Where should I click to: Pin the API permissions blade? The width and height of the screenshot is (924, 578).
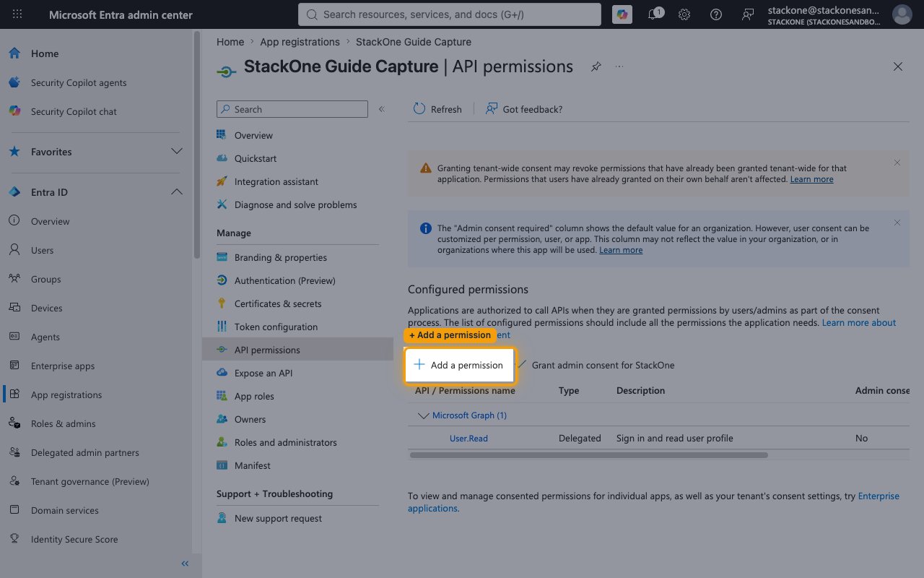596,66
